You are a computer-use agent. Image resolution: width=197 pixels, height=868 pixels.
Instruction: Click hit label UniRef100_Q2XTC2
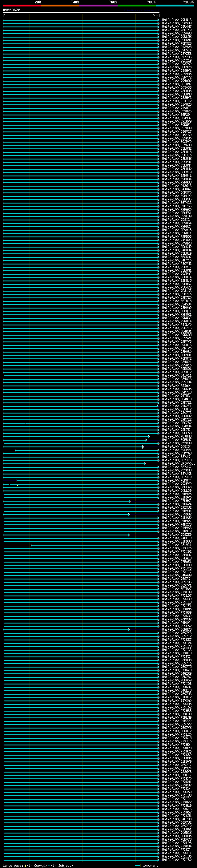[177, 101]
